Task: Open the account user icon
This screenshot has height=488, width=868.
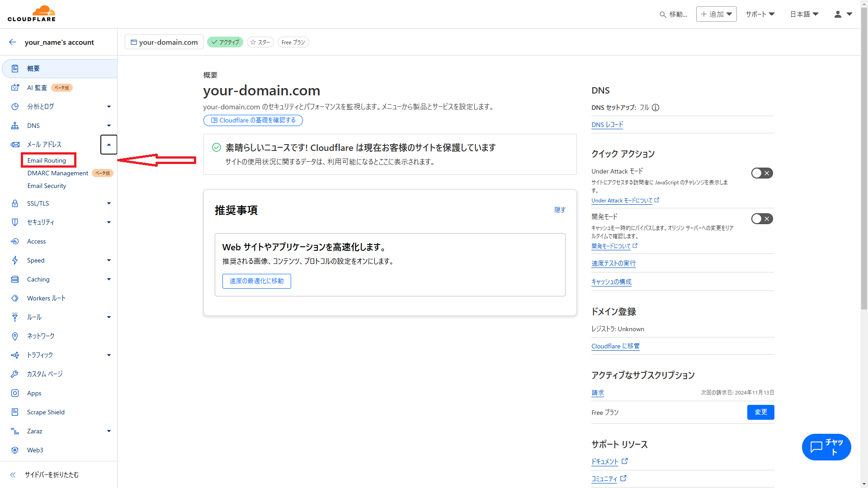Action: tap(839, 14)
